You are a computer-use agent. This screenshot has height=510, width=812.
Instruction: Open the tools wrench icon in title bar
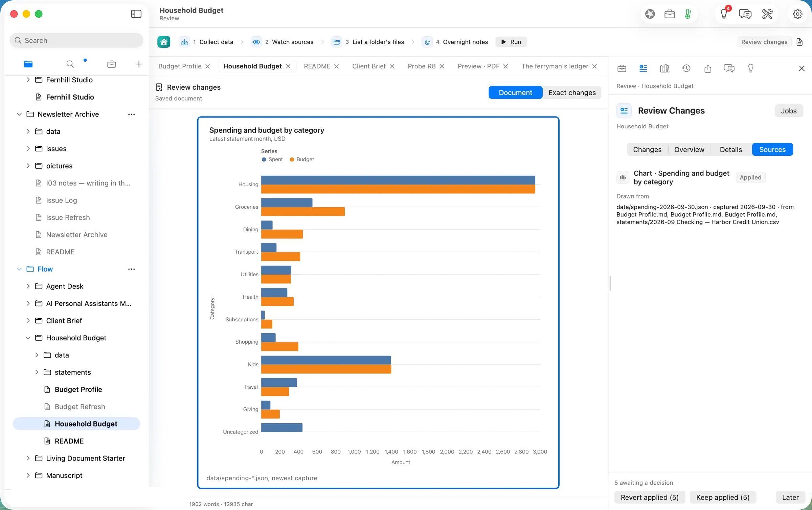[x=767, y=14]
